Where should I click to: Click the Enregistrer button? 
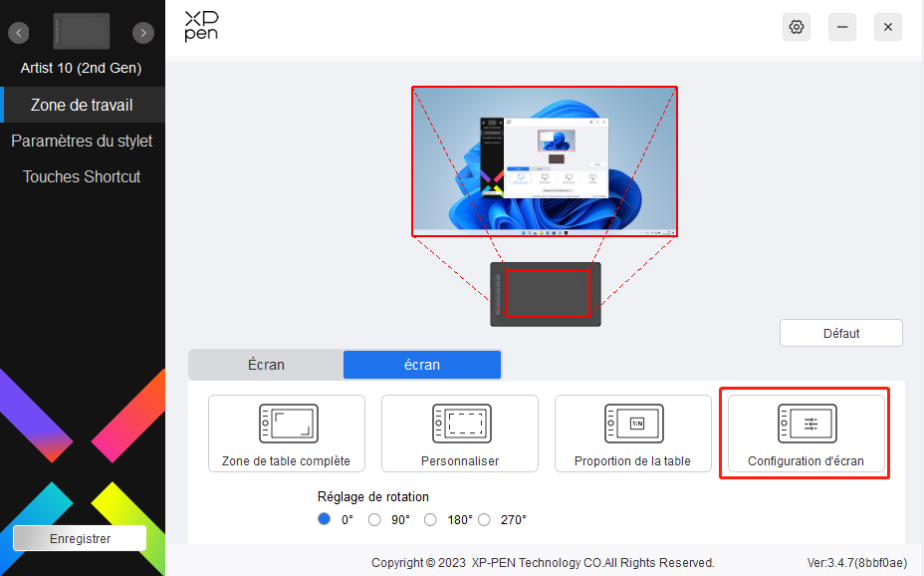80,538
